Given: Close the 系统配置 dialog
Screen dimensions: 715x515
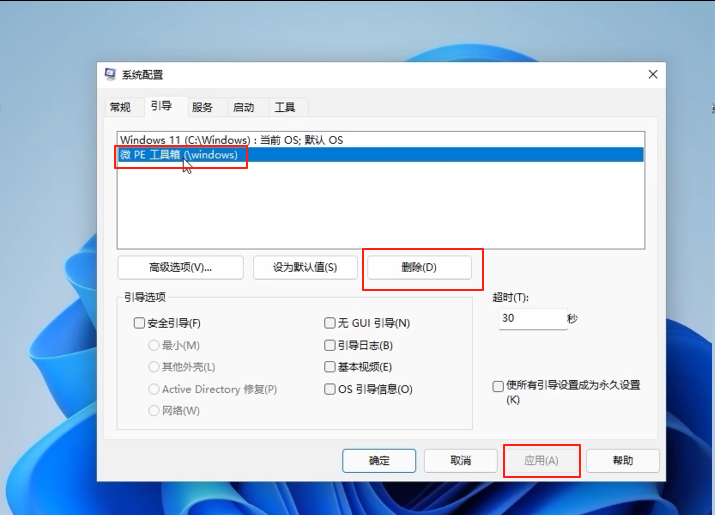Looking at the screenshot, I should click(x=653, y=74).
